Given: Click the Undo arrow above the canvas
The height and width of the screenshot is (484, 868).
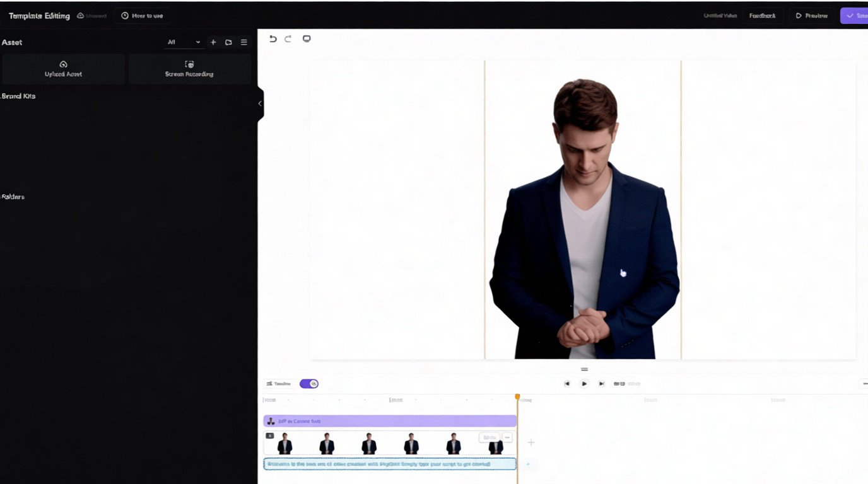Looking at the screenshot, I should pos(273,38).
